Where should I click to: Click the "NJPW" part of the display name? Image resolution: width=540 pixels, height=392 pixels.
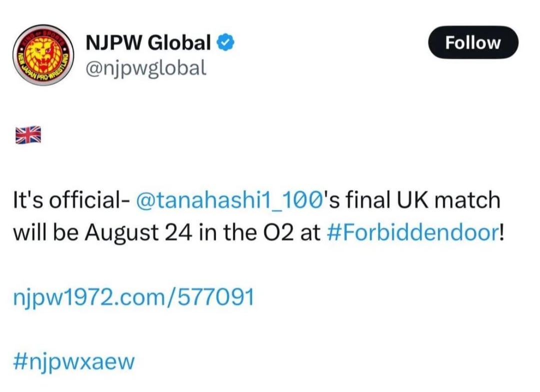pos(114,43)
